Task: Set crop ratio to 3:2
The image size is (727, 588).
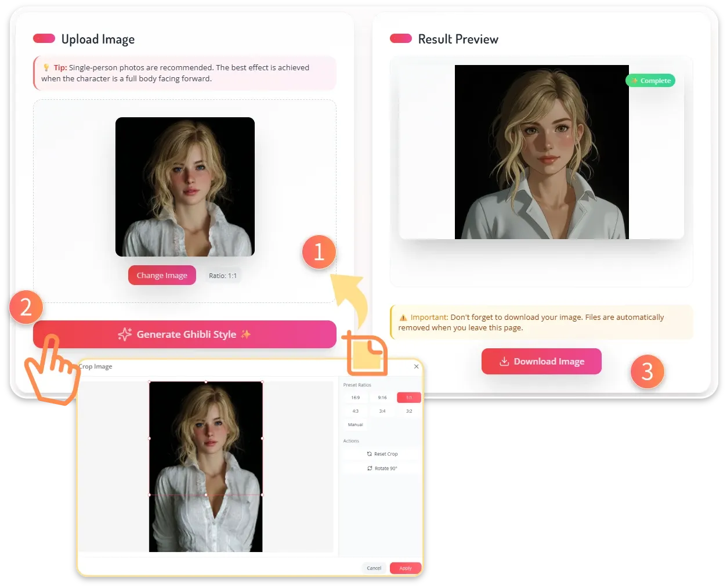Action: pos(409,411)
